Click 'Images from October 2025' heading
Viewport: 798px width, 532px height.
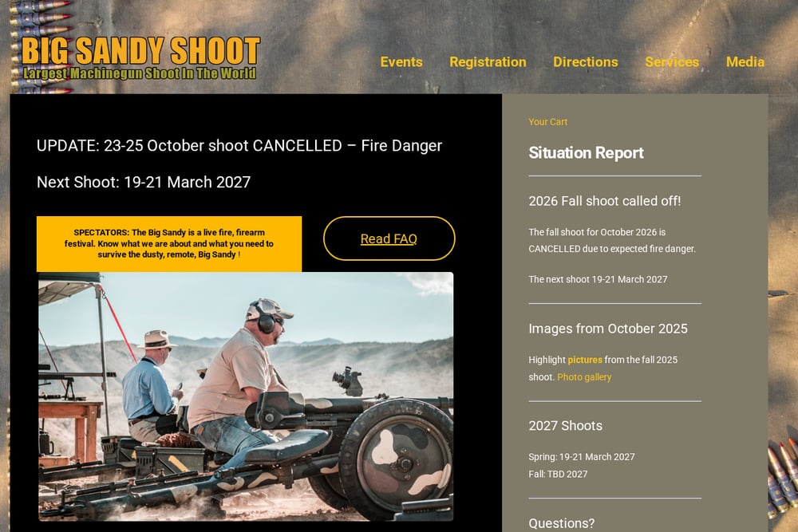[607, 329]
